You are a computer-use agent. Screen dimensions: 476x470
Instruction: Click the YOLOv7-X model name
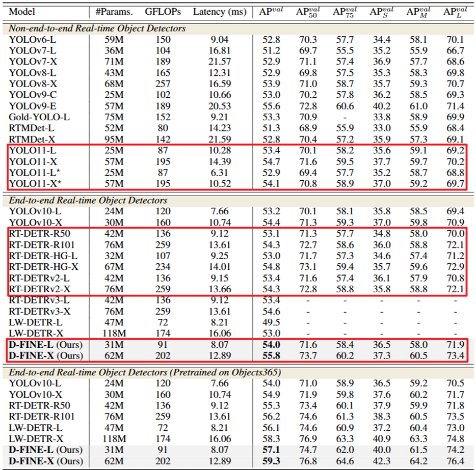33,62
